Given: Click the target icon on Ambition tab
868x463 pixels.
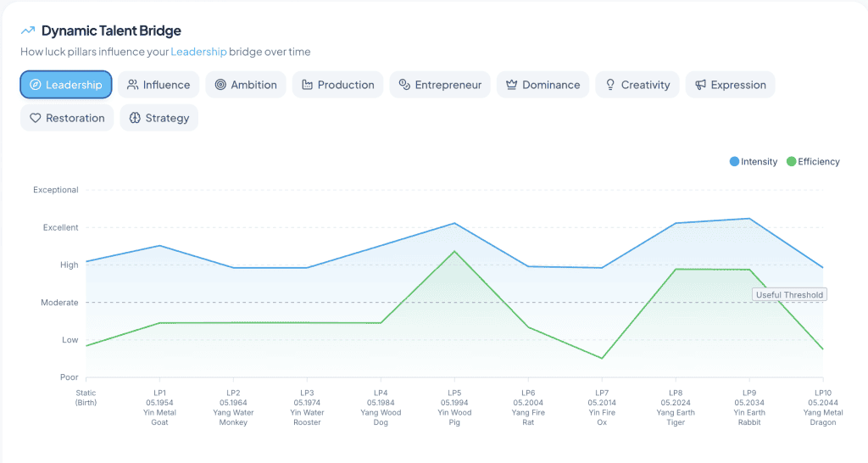Looking at the screenshot, I should (x=220, y=85).
